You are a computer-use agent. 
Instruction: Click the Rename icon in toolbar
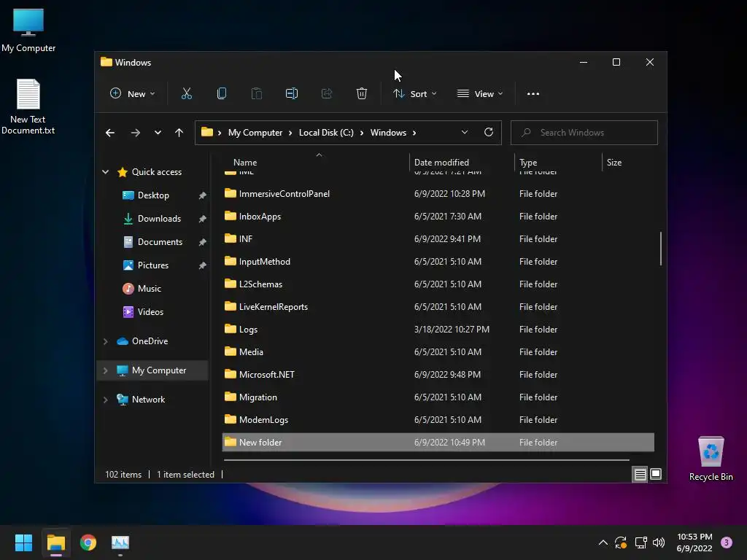(292, 94)
